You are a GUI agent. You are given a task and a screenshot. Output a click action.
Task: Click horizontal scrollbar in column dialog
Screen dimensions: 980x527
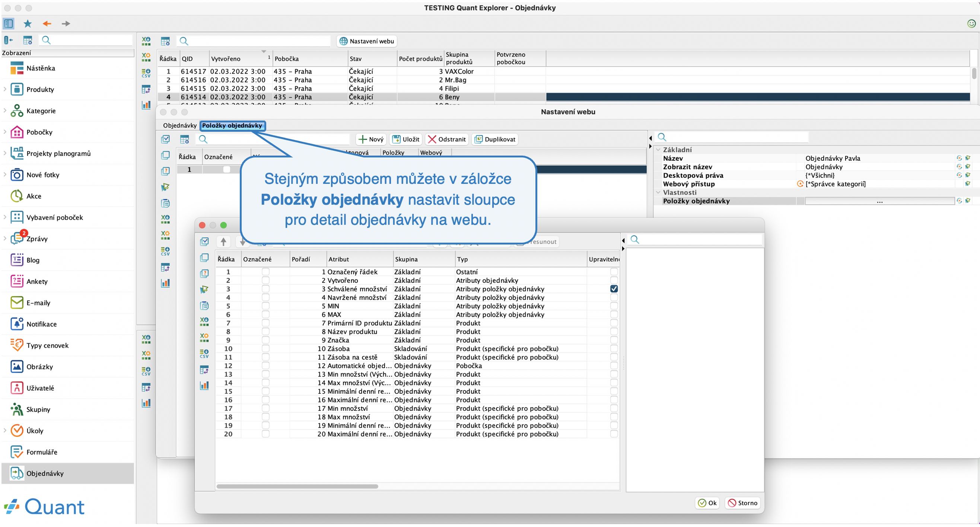(x=297, y=486)
